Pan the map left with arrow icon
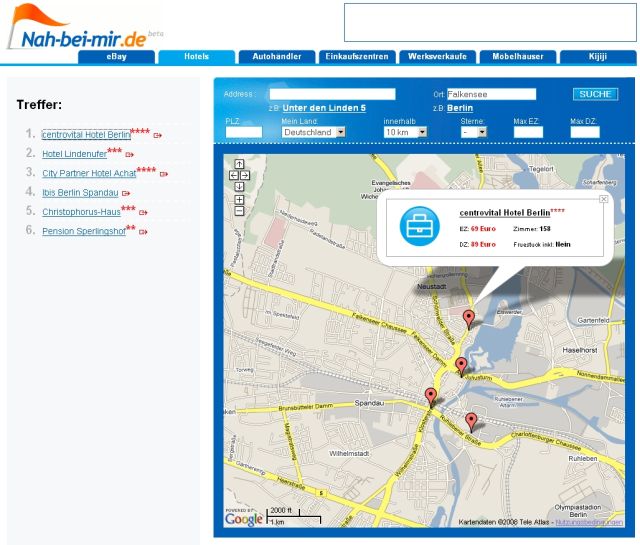The height and width of the screenshot is (545, 640). (x=234, y=175)
